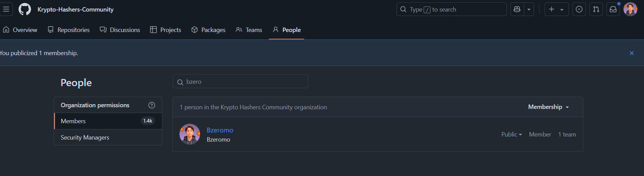The width and height of the screenshot is (644, 176).
Task: Click the 'You publicized 1 membership.' message
Action: pyautogui.click(x=39, y=53)
